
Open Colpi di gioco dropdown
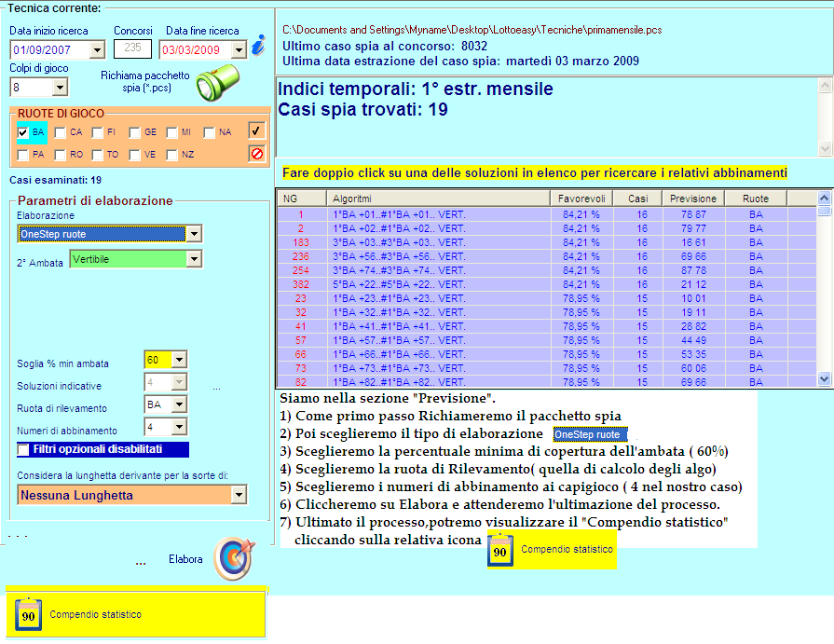click(x=60, y=88)
